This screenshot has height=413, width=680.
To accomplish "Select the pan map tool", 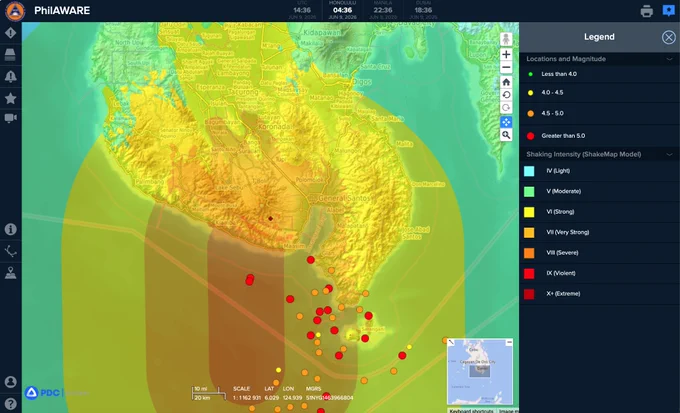I will pos(506,122).
